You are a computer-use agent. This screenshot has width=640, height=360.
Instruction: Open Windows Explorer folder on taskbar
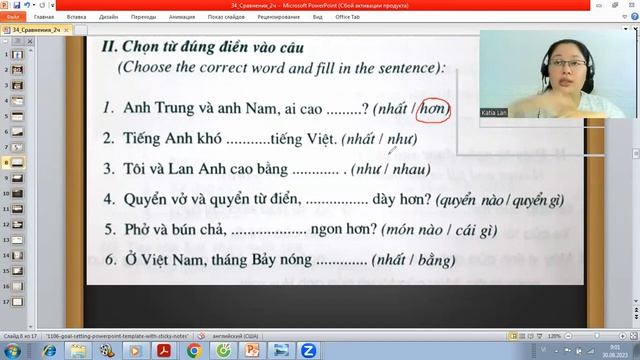click(78, 351)
